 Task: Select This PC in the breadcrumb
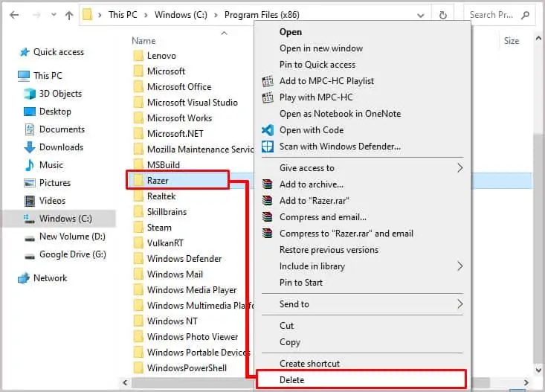point(123,15)
